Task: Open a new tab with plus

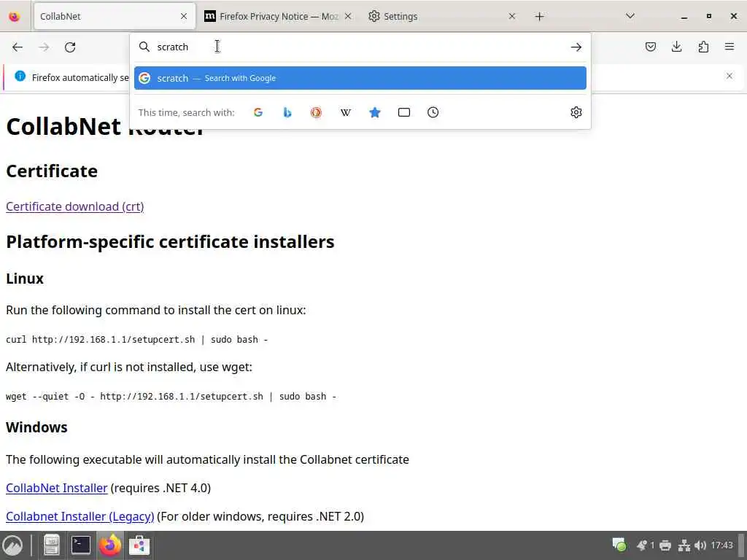Action: click(539, 17)
